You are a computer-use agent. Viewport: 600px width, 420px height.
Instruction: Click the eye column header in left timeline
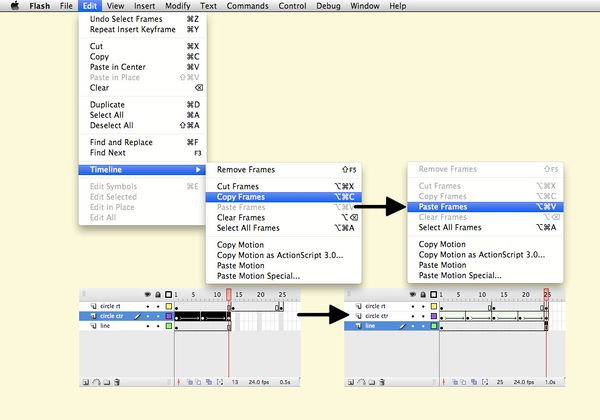coord(149,294)
